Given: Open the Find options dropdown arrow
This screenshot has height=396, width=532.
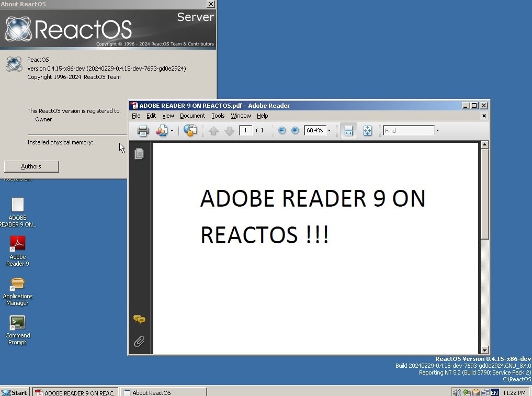Looking at the screenshot, I should point(437,130).
